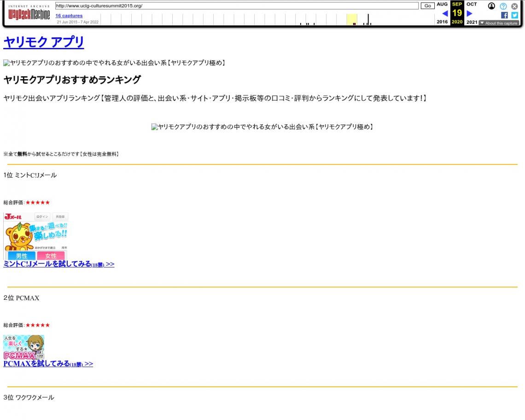525x420 pixels.
Task: Go to the previous capture arrow
Action: (x=445, y=13)
